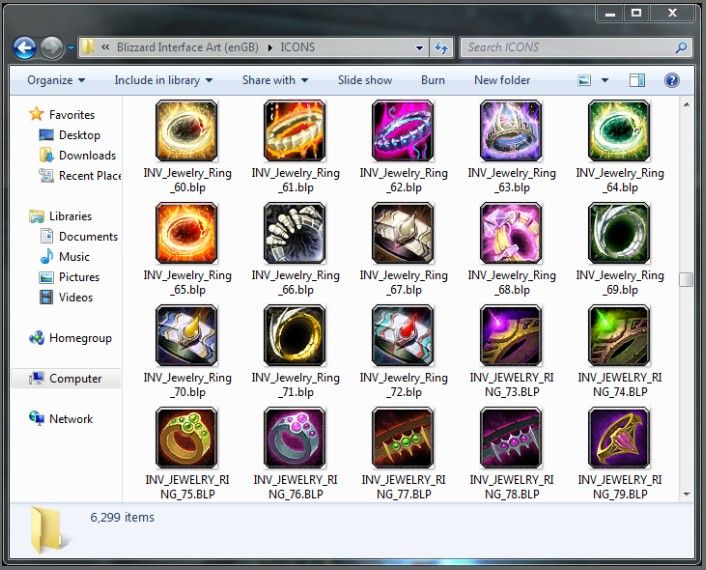706x570 pixels.
Task: Open recent pages dropdown beside nav arrows
Action: click(x=71, y=47)
